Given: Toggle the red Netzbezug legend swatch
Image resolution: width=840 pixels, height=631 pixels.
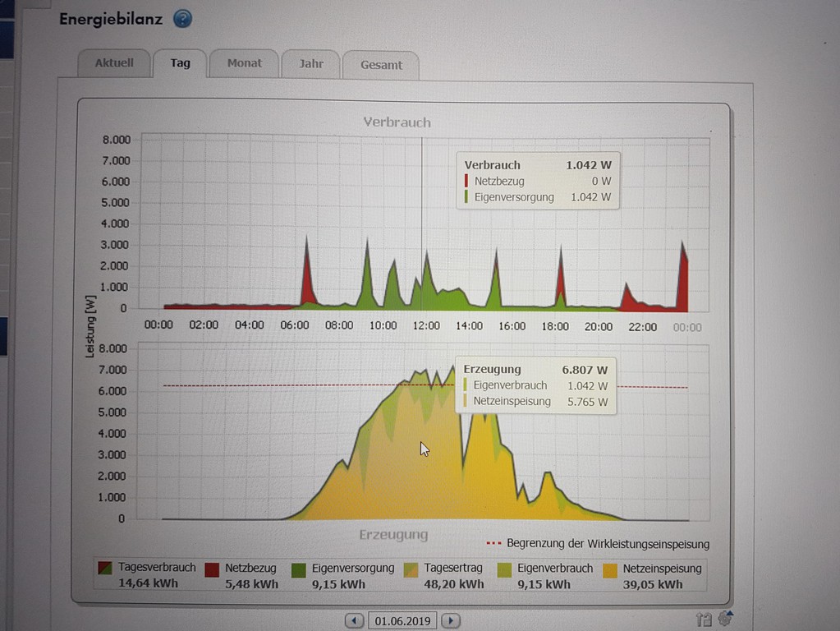Looking at the screenshot, I should (x=212, y=569).
